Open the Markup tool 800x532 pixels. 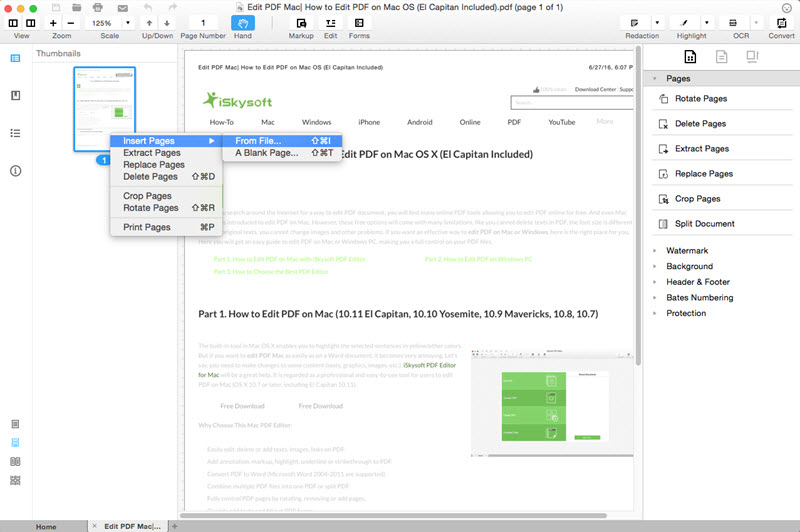[x=301, y=23]
